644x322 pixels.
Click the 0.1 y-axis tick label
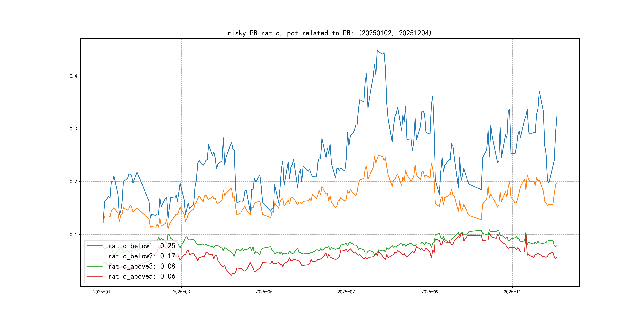point(73,235)
